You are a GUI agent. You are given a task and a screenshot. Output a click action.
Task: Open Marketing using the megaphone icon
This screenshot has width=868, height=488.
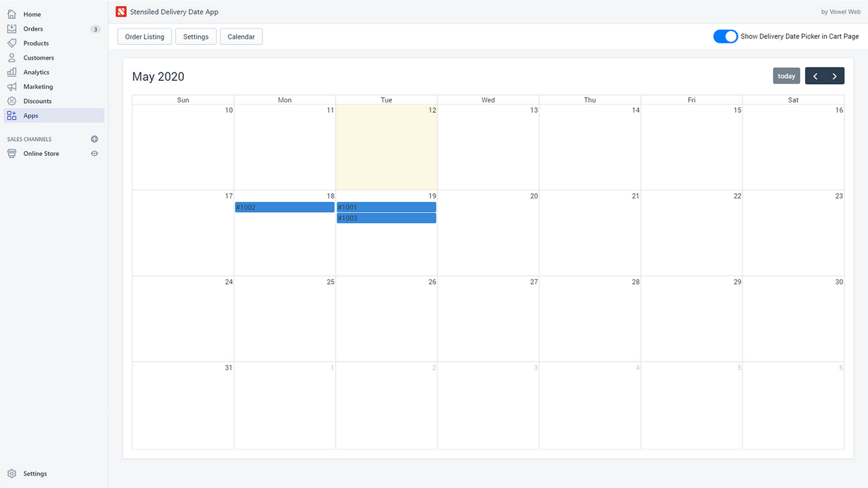pyautogui.click(x=11, y=86)
